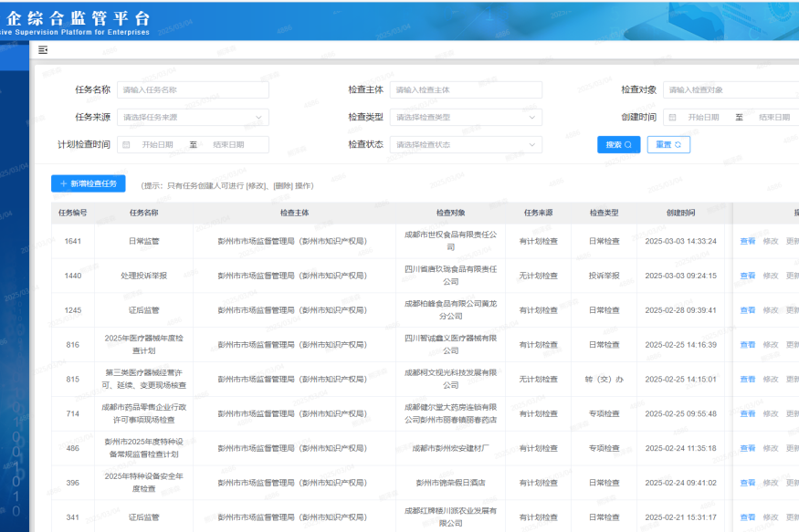Click the 创建时间 table column header
The height and width of the screenshot is (532, 799).
click(680, 214)
